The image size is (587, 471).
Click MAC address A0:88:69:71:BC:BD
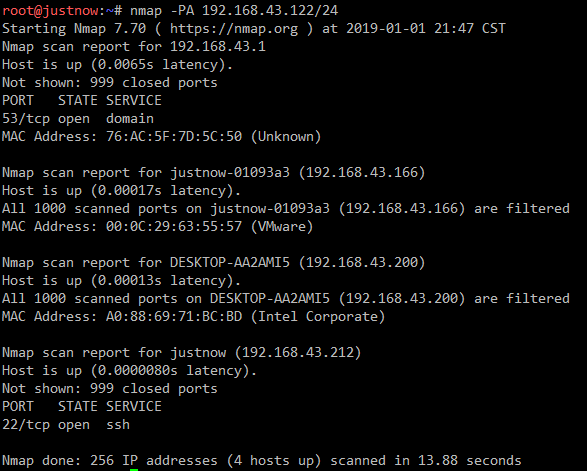tap(174, 316)
